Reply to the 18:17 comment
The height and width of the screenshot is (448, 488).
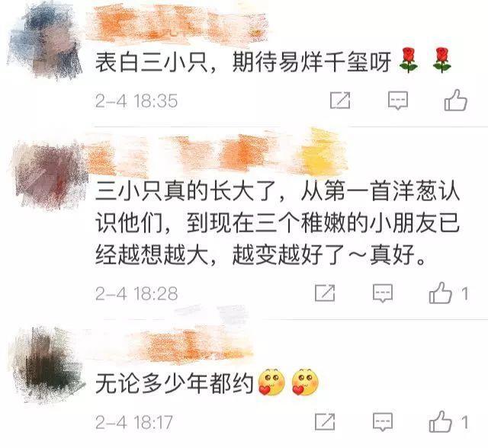(x=383, y=422)
